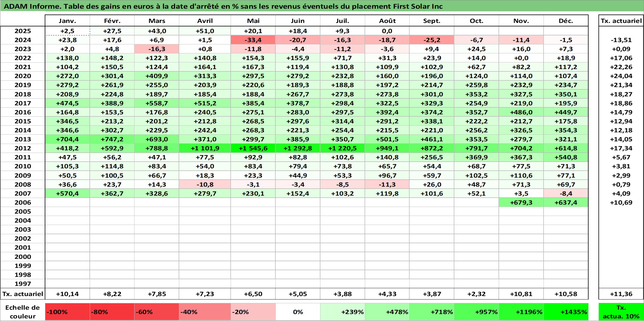Select the +558,7 cell for March 2017
This screenshot has height=321, width=644.
(157, 103)
